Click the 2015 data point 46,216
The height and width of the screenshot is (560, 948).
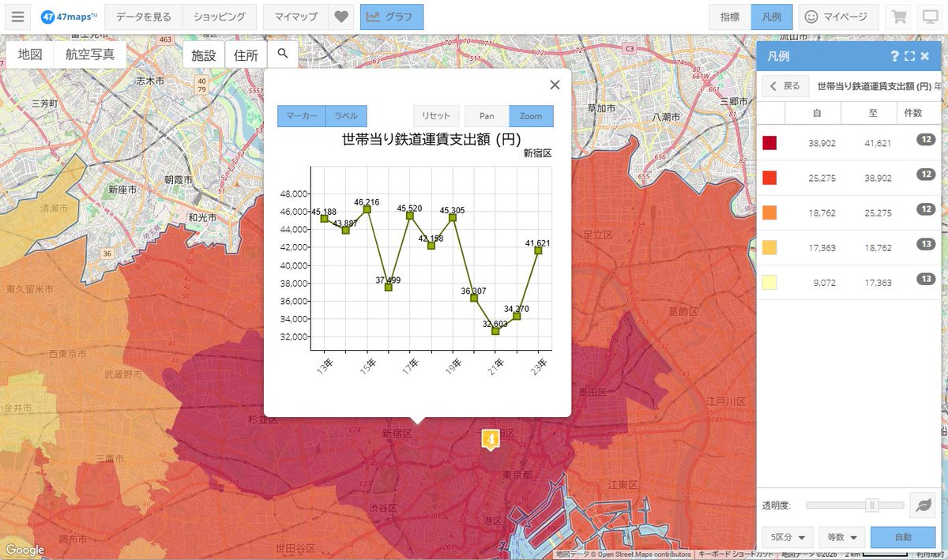point(367,209)
